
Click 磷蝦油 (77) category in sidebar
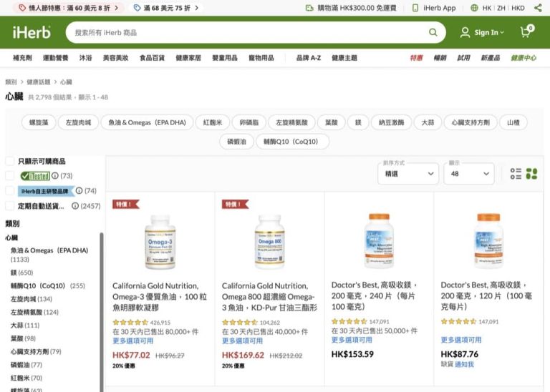point(26,365)
